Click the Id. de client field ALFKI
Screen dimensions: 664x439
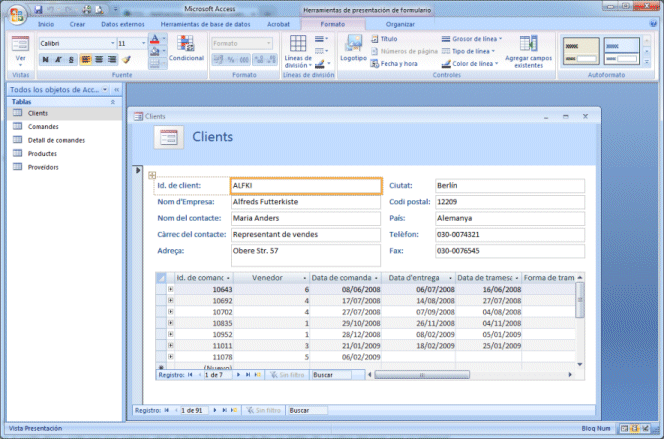point(306,186)
